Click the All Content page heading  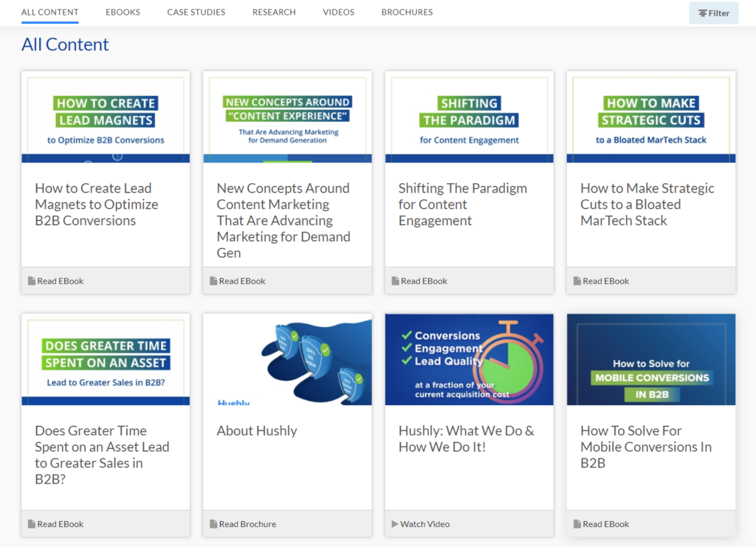[x=65, y=44]
